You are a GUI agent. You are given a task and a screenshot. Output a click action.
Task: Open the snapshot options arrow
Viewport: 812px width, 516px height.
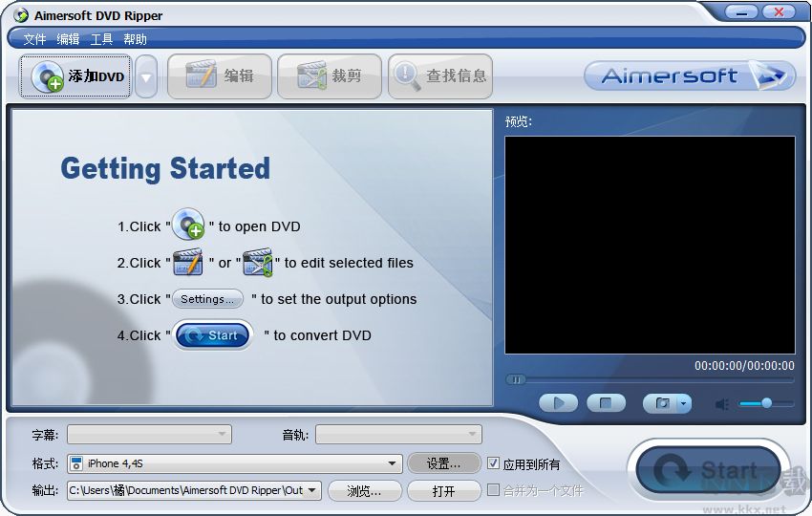[684, 403]
